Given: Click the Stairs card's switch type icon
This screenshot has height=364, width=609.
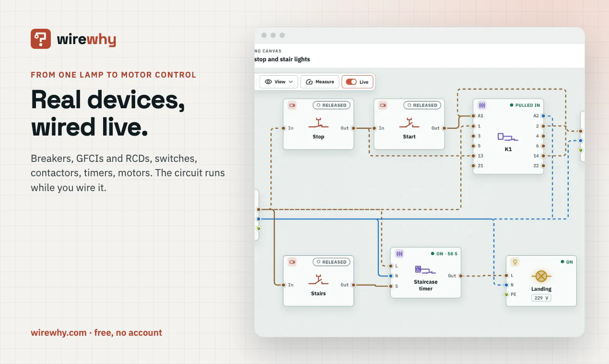Looking at the screenshot, I should point(292,262).
